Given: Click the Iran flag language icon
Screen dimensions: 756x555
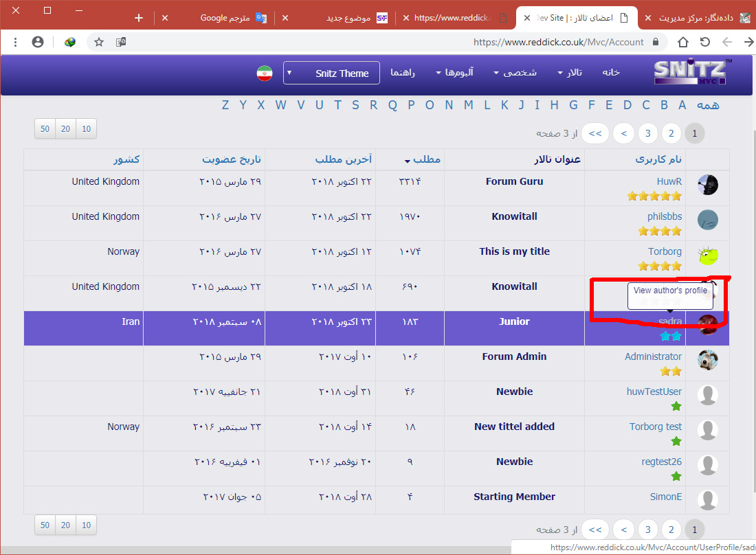Looking at the screenshot, I should 265,73.
